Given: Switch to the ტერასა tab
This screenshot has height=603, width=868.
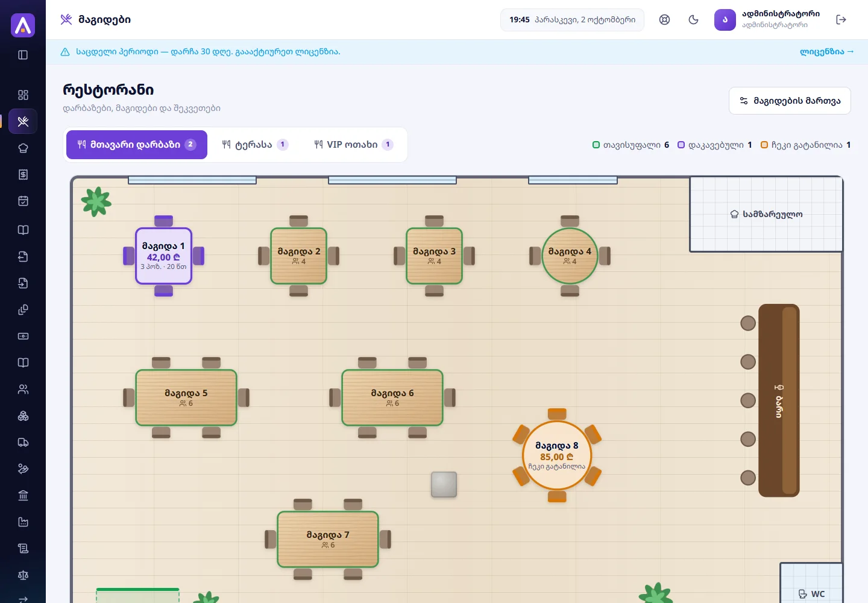Looking at the screenshot, I should pos(255,145).
